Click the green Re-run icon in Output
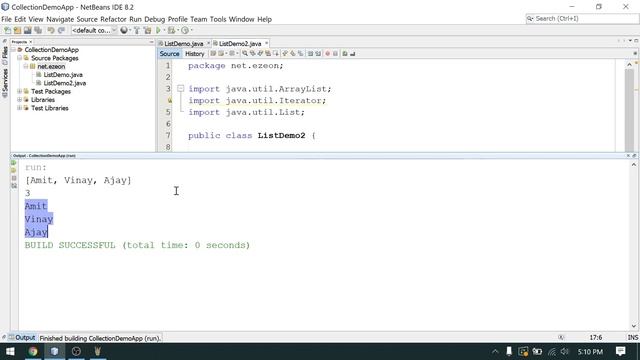 (13, 163)
